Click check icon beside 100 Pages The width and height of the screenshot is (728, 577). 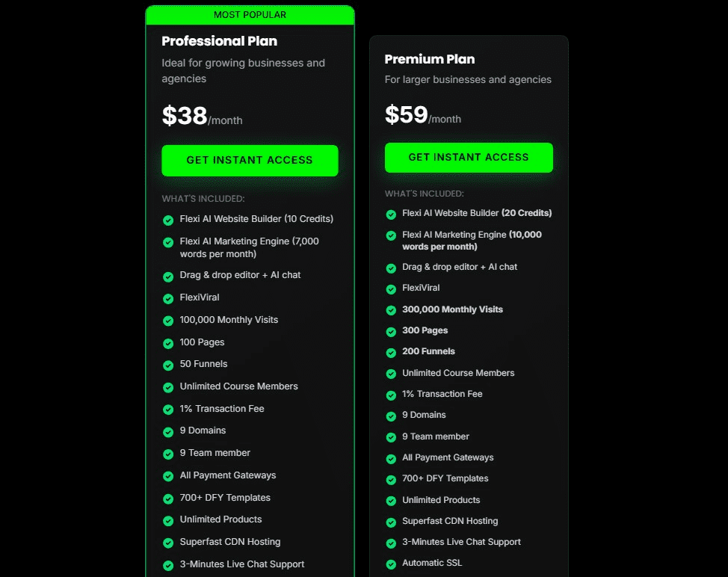pos(168,343)
